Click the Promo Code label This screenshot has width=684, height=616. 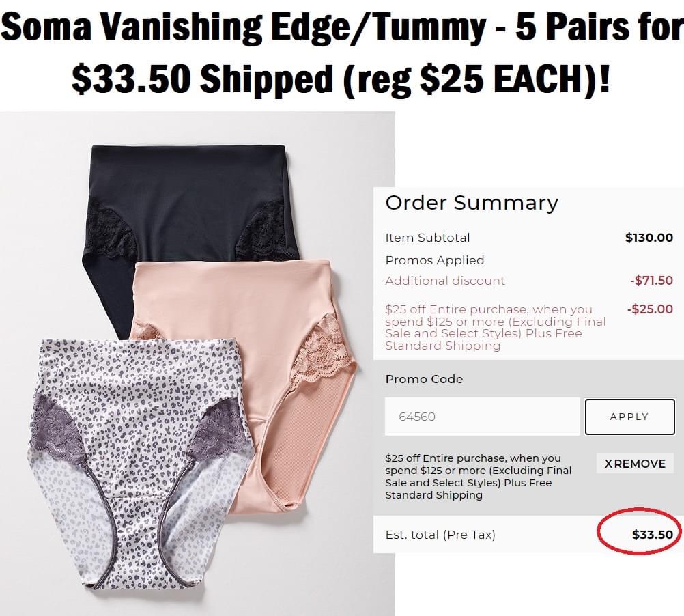424,379
